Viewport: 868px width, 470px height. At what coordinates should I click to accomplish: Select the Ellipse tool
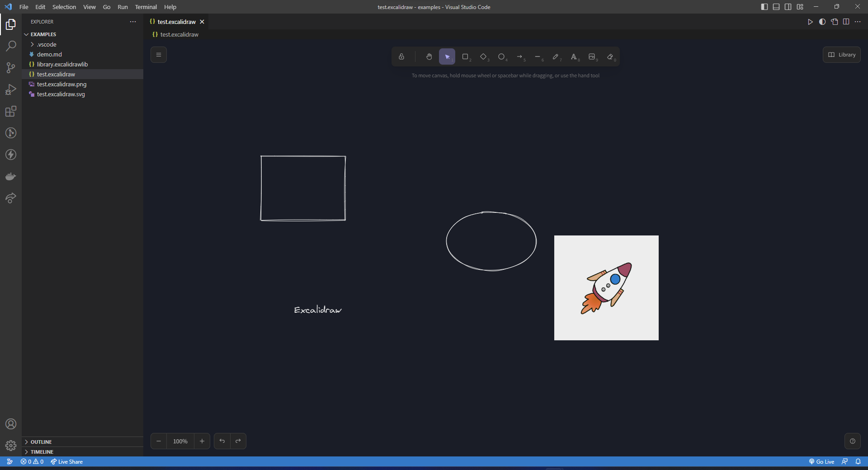pyautogui.click(x=502, y=56)
